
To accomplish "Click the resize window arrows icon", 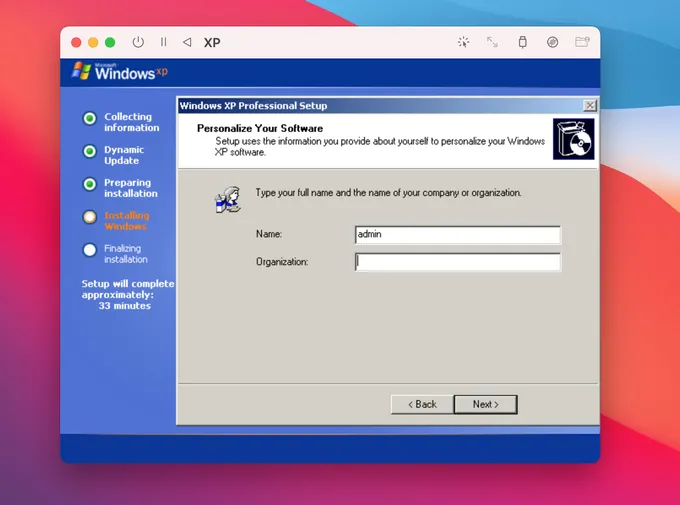I will pos(492,42).
